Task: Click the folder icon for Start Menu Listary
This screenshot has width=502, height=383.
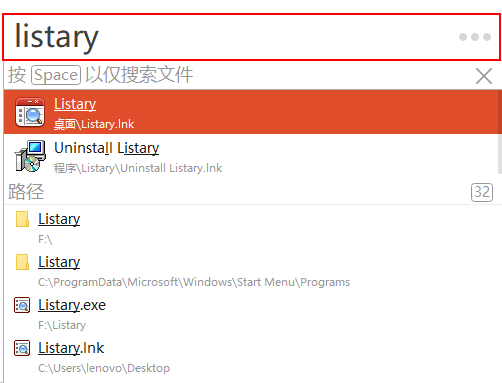Action: pos(22,262)
